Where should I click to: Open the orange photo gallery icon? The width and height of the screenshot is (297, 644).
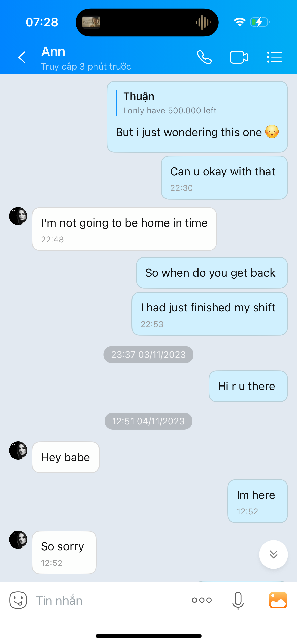pos(278,600)
